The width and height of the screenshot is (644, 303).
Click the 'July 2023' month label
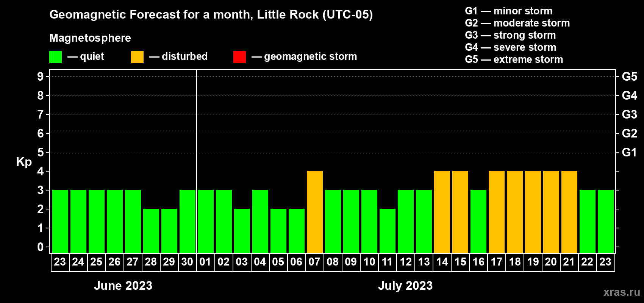click(405, 286)
